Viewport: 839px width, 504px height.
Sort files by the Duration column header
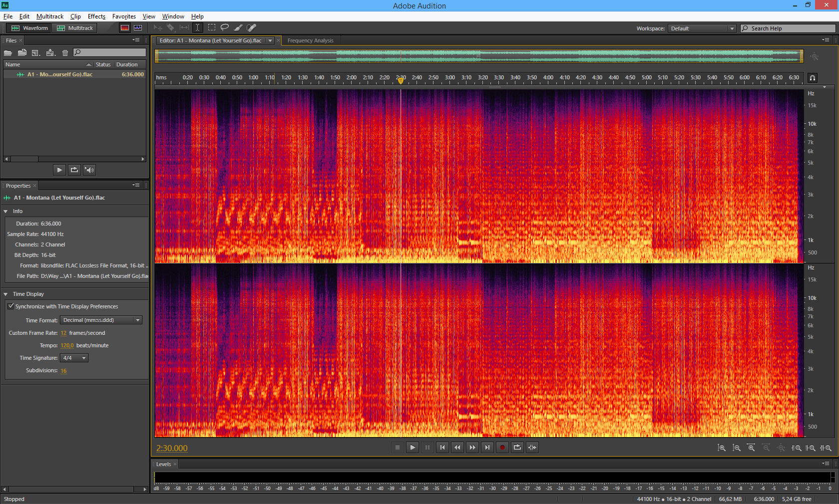(x=130, y=64)
